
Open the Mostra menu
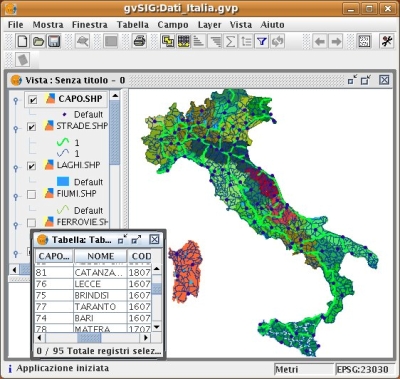pos(48,25)
